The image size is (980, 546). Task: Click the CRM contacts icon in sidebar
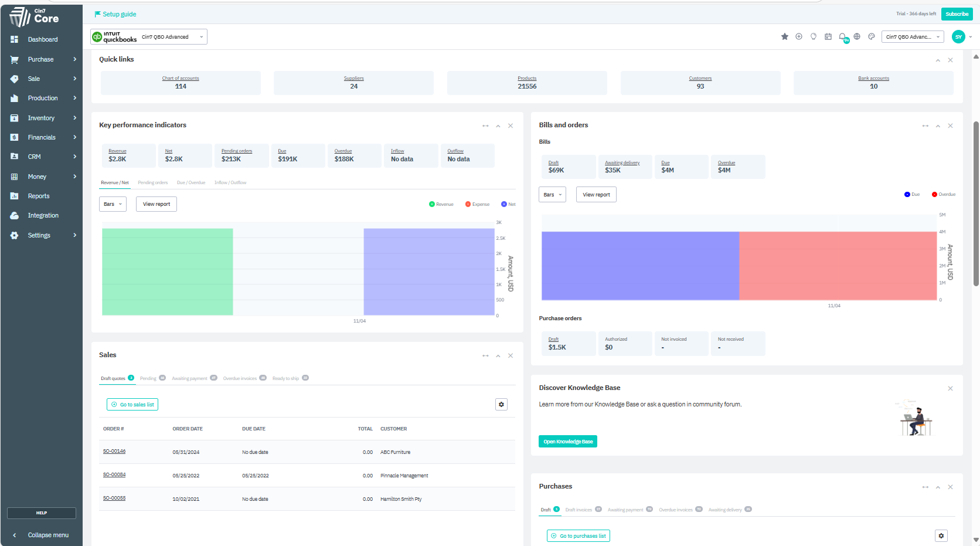point(15,157)
